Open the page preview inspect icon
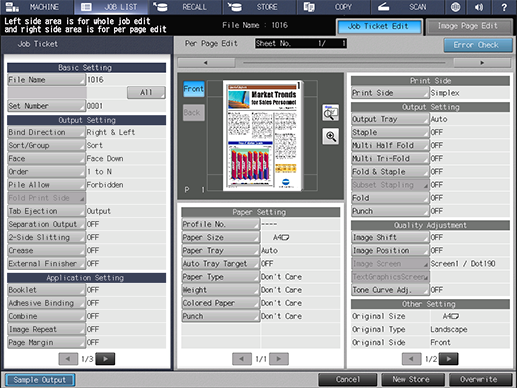The image size is (517, 388). pyautogui.click(x=331, y=113)
